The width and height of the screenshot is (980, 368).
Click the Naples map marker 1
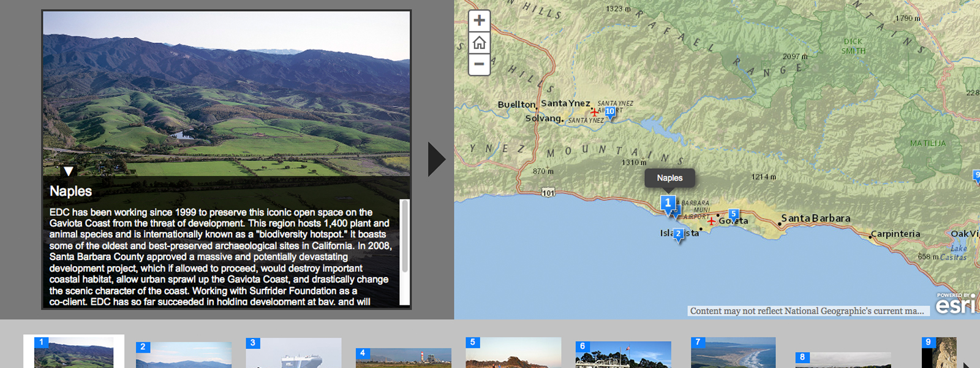tap(668, 203)
